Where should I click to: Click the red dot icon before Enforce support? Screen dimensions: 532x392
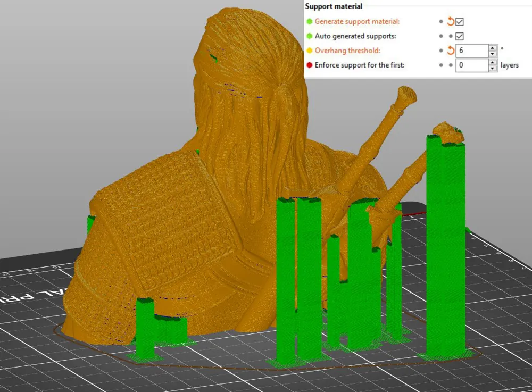tap(311, 65)
